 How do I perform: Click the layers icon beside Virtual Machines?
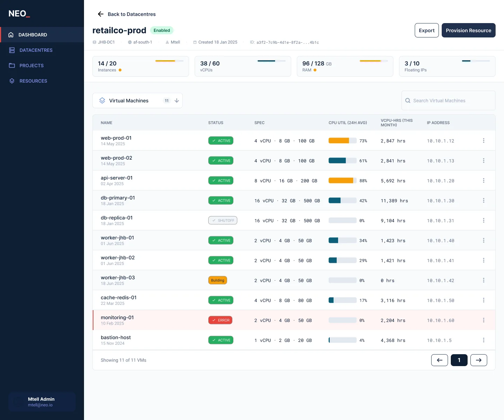coord(102,100)
